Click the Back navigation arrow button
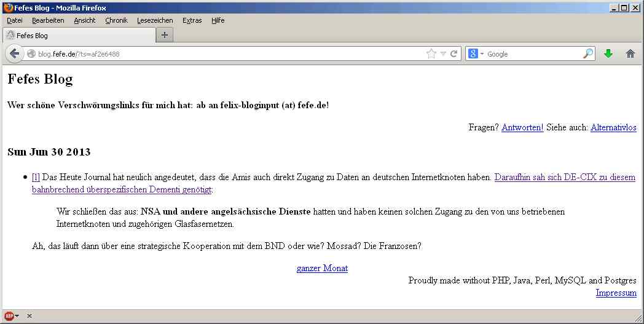 point(14,53)
